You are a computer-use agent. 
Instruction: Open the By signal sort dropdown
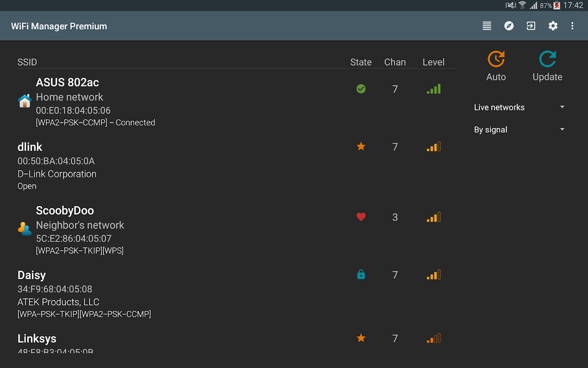pos(519,130)
